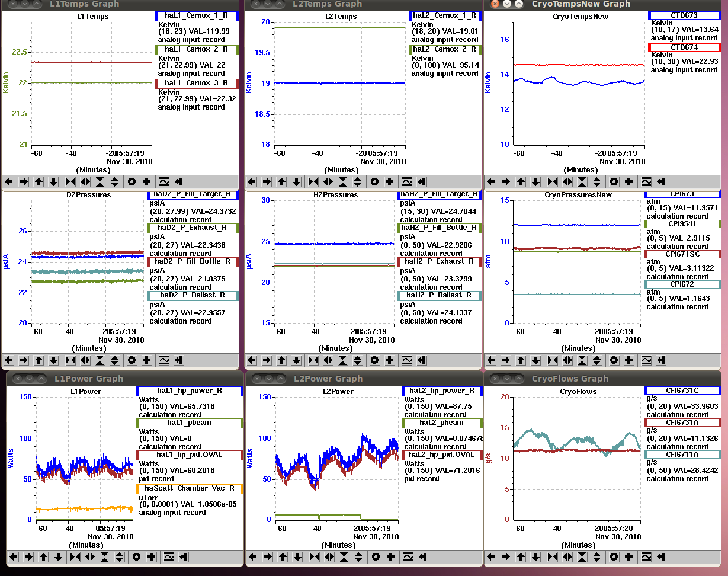The image size is (728, 576).
Task: Pan down in the CryoPressuresNew graph toolbar
Action: click(x=536, y=360)
